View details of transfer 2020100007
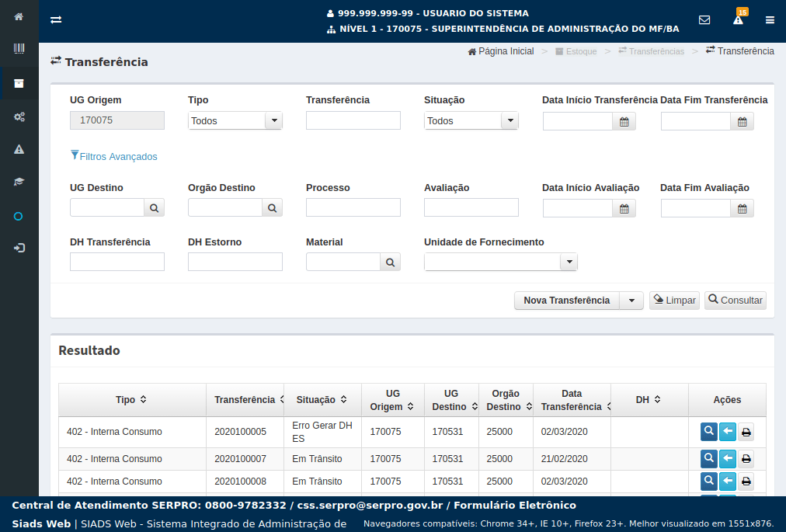 [x=709, y=458]
